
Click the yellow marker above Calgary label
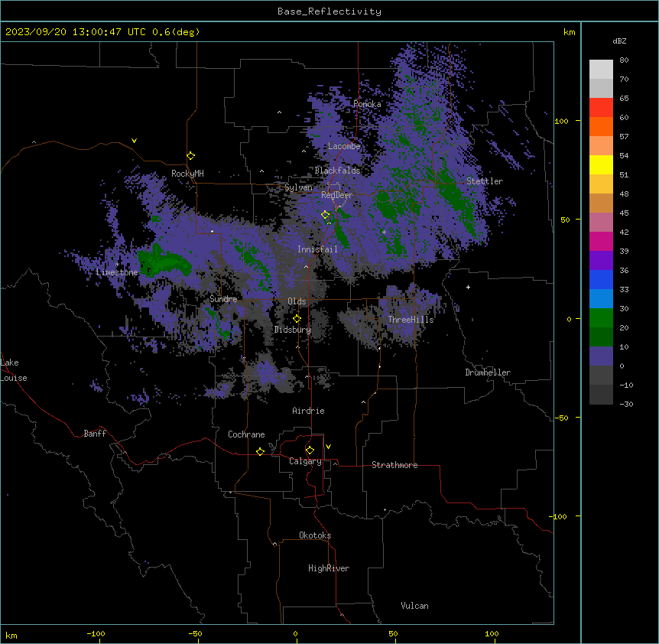[x=310, y=450]
